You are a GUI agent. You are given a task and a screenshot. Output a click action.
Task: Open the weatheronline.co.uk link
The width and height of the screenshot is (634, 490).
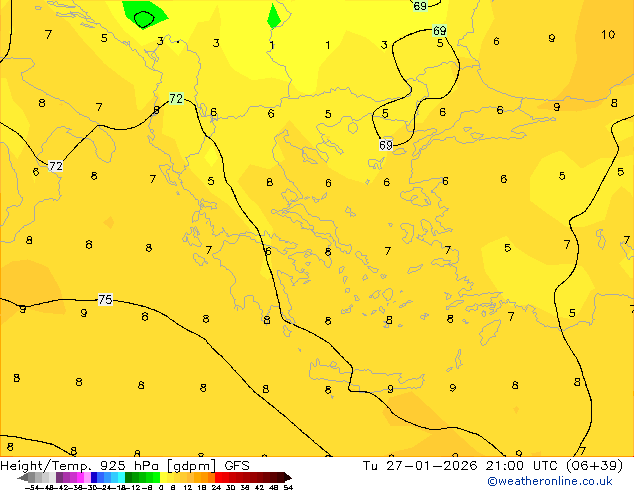point(550,481)
